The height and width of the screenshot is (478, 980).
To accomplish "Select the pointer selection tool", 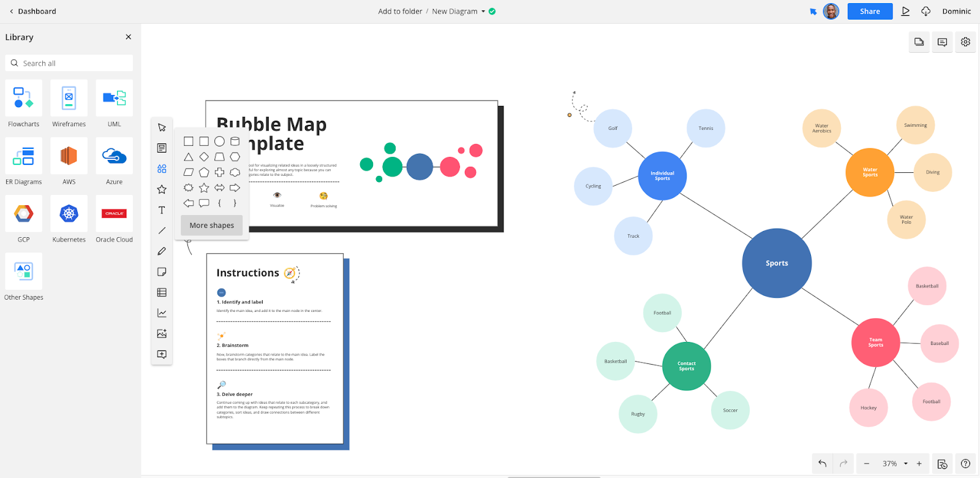I will 162,127.
